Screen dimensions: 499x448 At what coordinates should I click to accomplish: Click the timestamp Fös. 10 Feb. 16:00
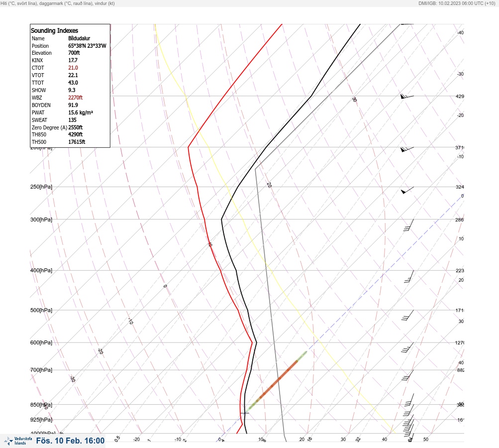pyautogui.click(x=70, y=441)
